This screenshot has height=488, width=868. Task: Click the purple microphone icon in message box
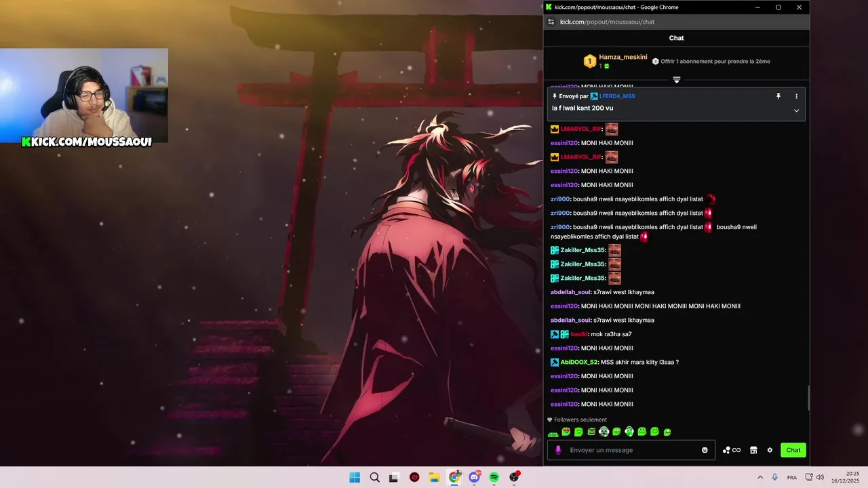(x=559, y=450)
